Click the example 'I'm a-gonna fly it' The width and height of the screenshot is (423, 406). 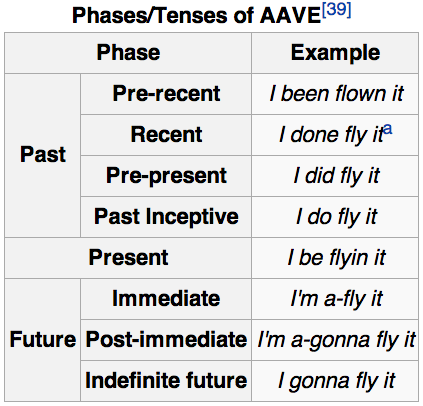[336, 340]
